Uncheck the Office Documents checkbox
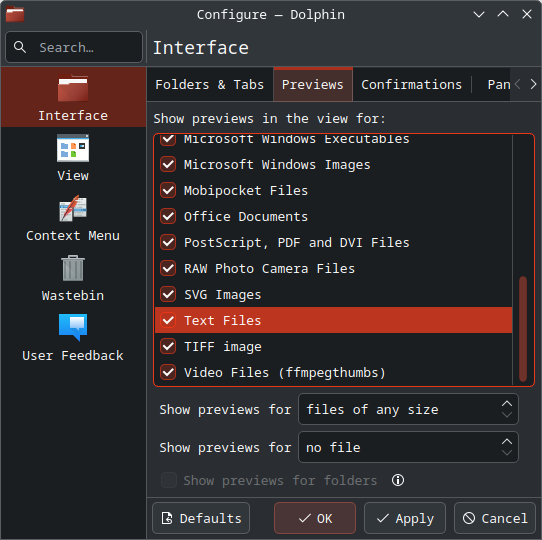Viewport: 542px width, 540px height. tap(168, 216)
